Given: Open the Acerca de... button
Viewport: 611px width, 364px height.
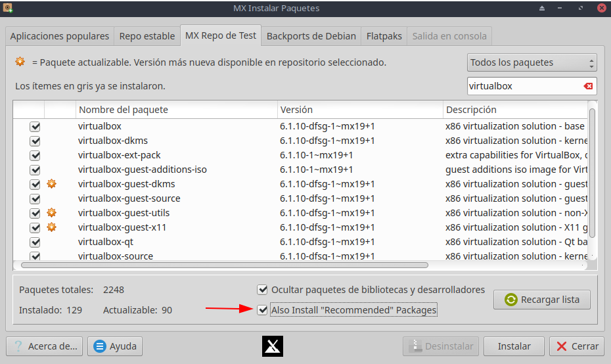Looking at the screenshot, I should [45, 346].
